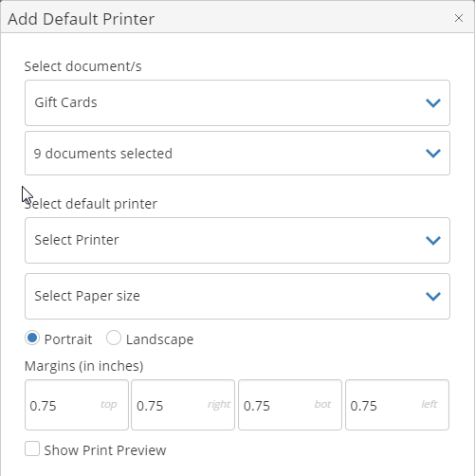Open the Select Printer dropdown
The width and height of the screenshot is (475, 476).
click(x=237, y=240)
